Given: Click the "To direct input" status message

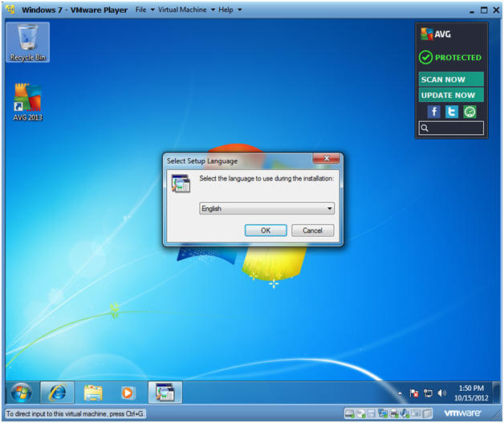Looking at the screenshot, I should [75, 413].
